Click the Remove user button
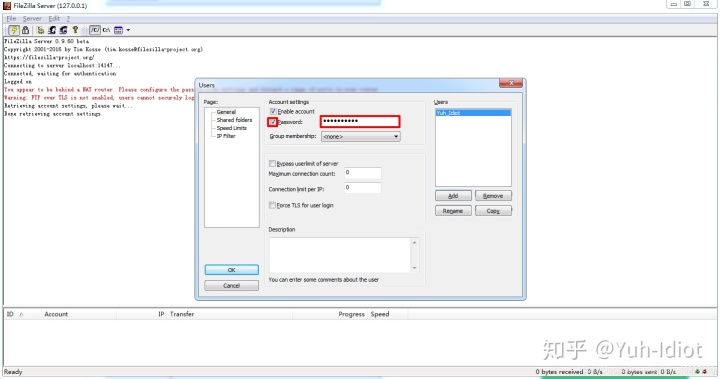 [x=493, y=196]
